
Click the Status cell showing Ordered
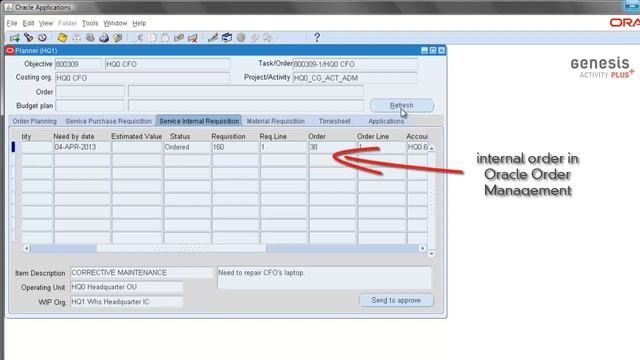[187, 147]
